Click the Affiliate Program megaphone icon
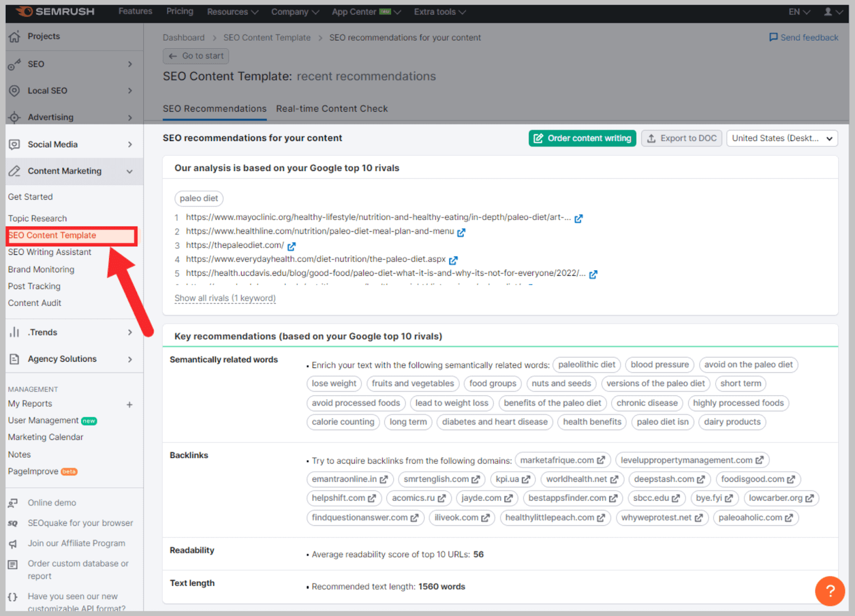 pos(13,543)
